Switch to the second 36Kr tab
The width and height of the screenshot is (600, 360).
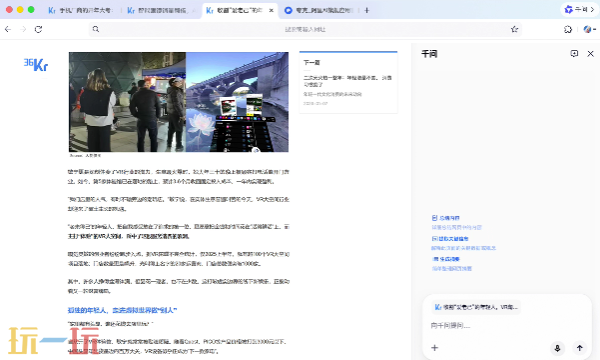161,10
